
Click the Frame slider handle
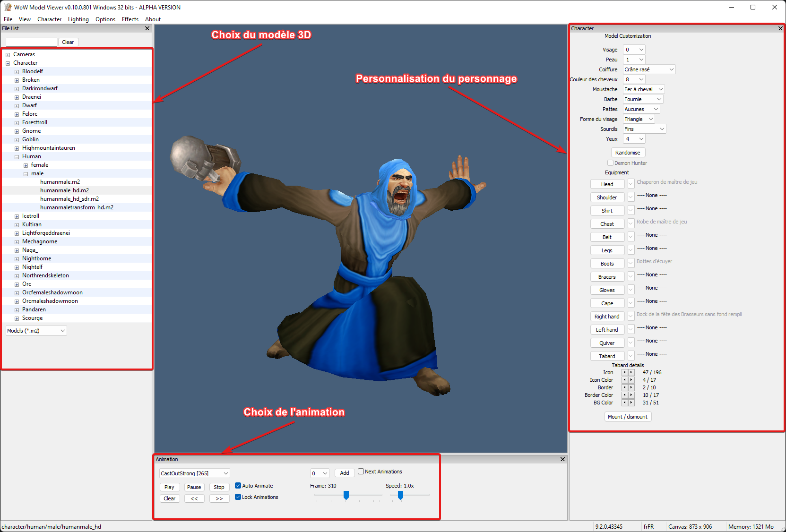346,495
